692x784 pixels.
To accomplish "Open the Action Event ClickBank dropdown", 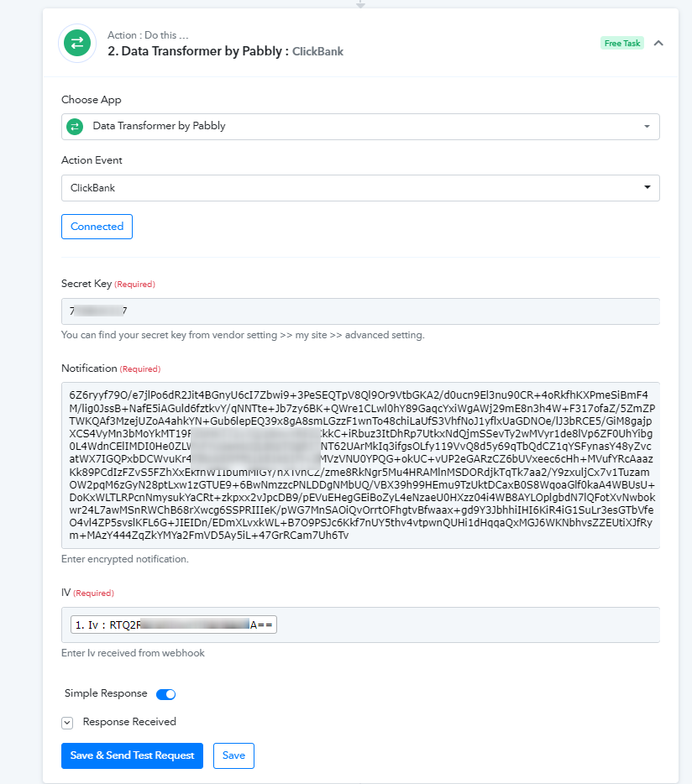I will 360,188.
